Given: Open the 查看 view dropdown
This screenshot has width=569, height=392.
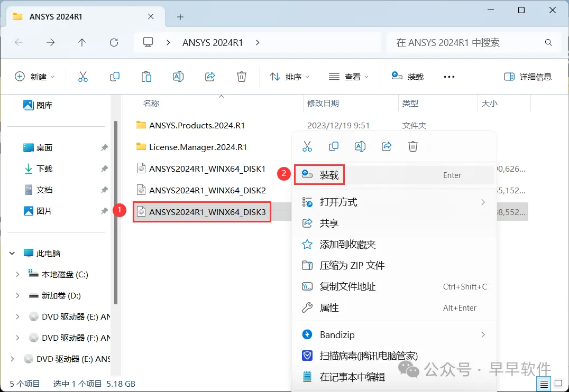Looking at the screenshot, I should click(348, 77).
